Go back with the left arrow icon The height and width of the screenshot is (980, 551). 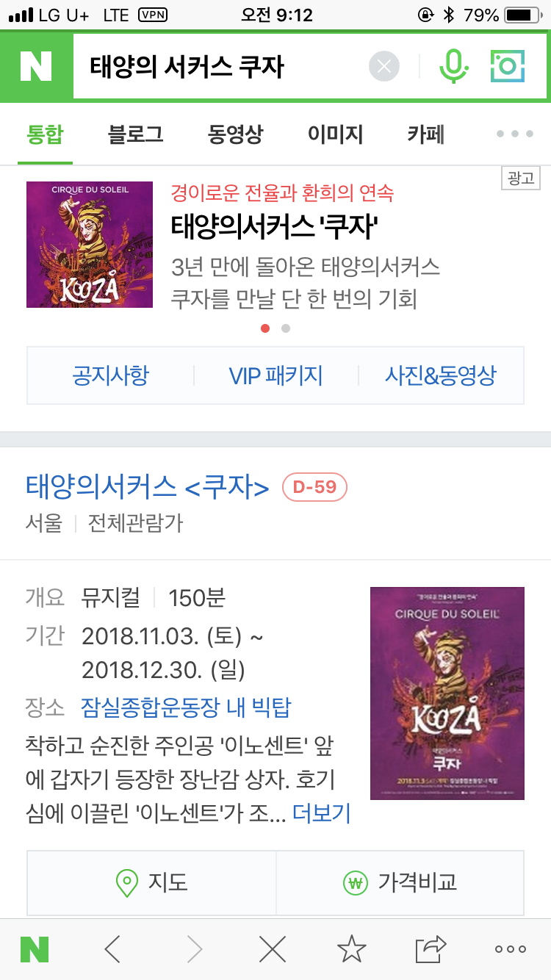112,949
